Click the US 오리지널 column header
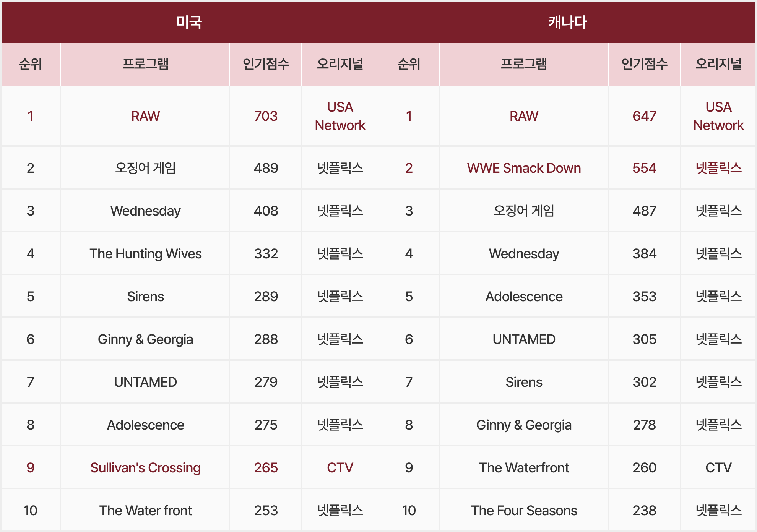This screenshot has height=532, width=757. (340, 64)
